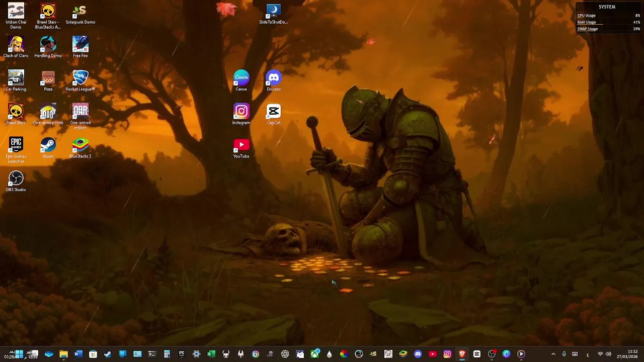Open Microsoft Store from the taskbar
This screenshot has width=644, height=362.
click(x=93, y=354)
